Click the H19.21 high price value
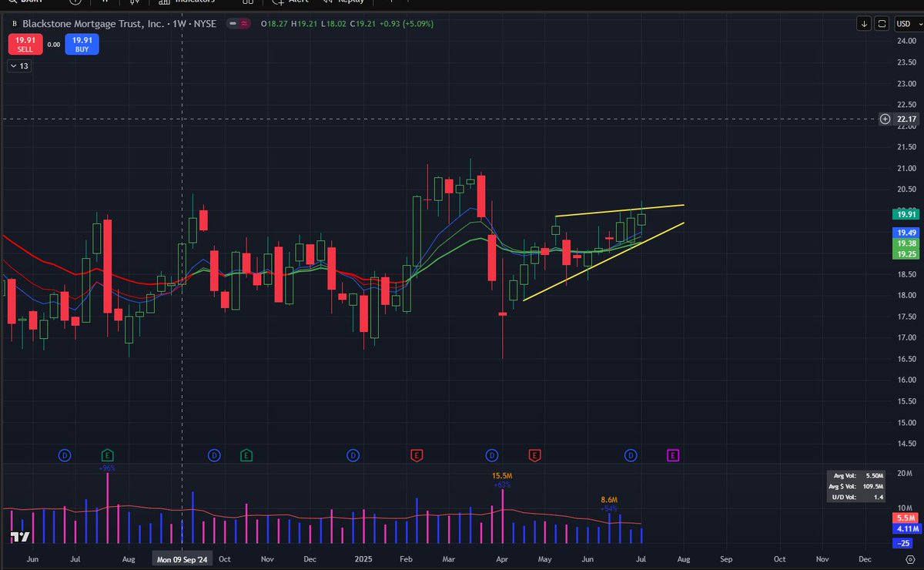924x570 pixels. click(303, 24)
